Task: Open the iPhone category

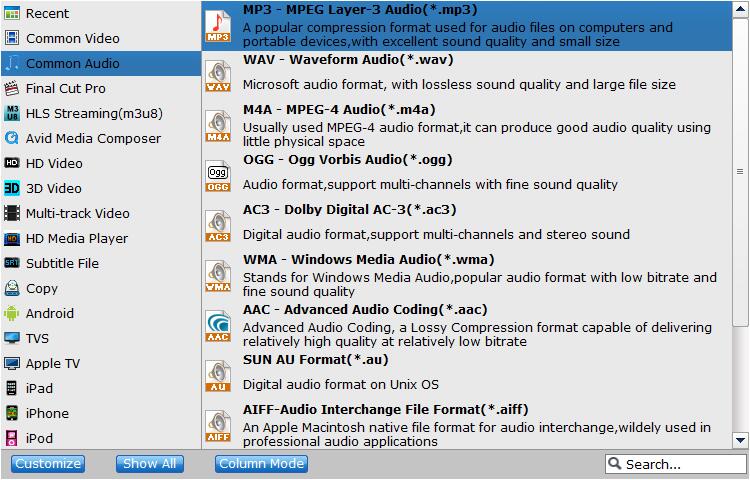Action: pyautogui.click(x=101, y=413)
